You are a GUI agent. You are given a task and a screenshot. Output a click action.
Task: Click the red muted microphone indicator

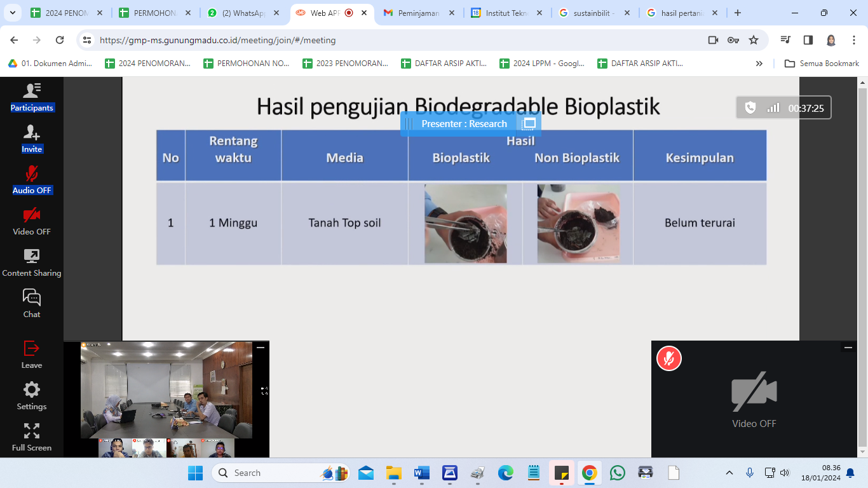[x=668, y=359]
